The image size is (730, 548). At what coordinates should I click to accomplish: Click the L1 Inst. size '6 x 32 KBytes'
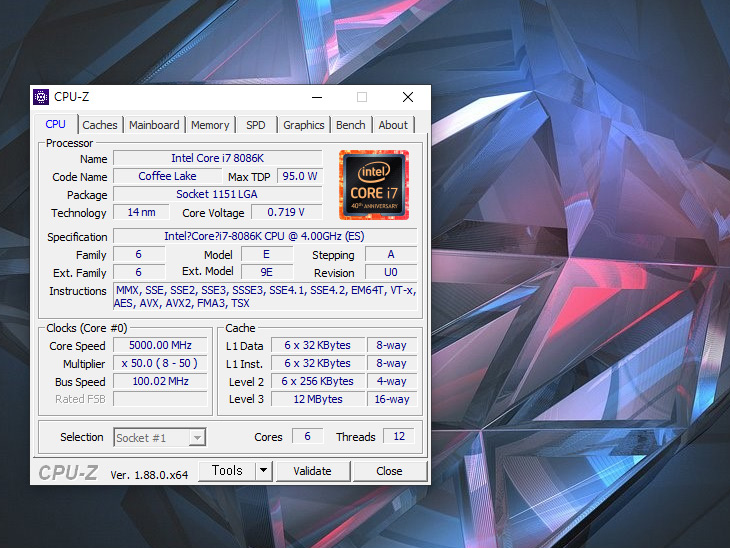pyautogui.click(x=318, y=363)
